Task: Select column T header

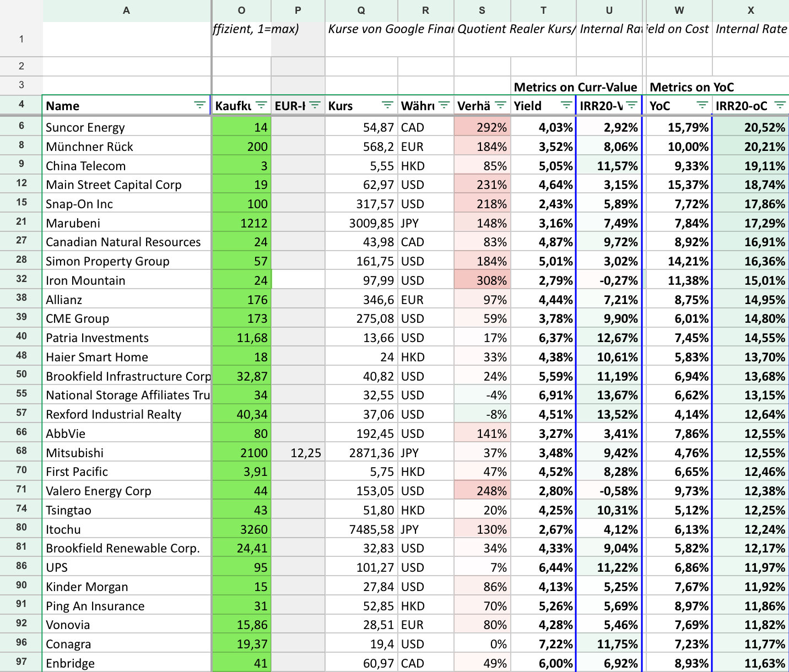Action: point(544,10)
